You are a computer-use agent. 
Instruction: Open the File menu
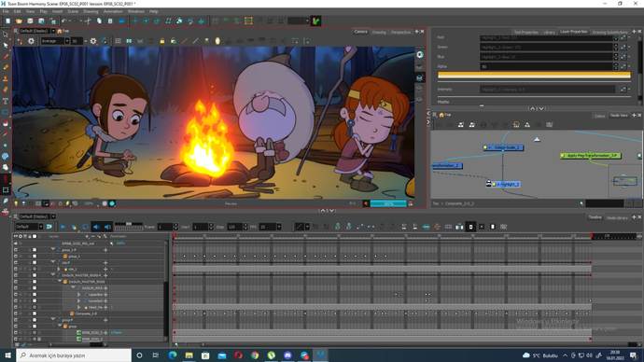coord(6,11)
